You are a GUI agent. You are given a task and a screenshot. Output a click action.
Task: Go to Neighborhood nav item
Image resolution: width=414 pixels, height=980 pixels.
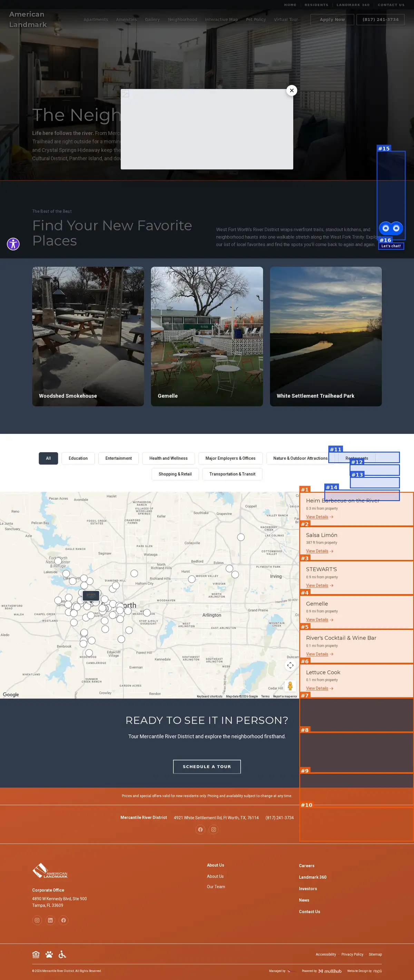coord(183,19)
